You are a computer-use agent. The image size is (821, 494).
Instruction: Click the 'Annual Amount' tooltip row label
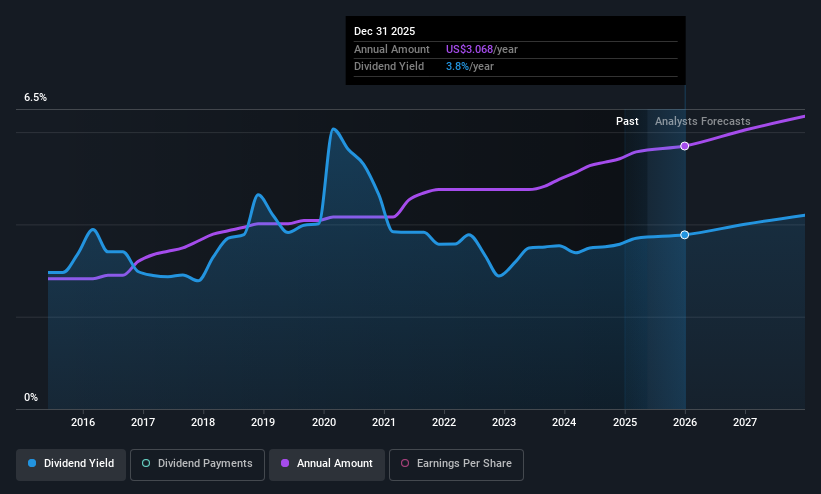click(x=392, y=49)
